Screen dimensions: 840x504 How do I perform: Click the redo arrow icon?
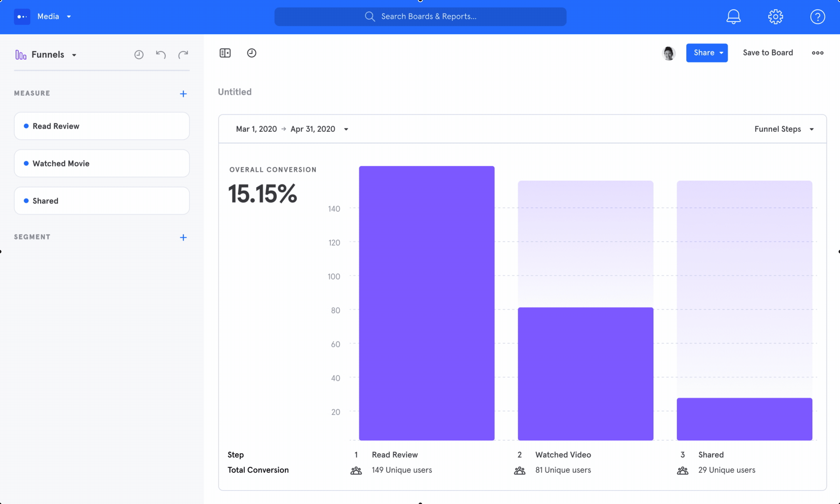point(183,54)
